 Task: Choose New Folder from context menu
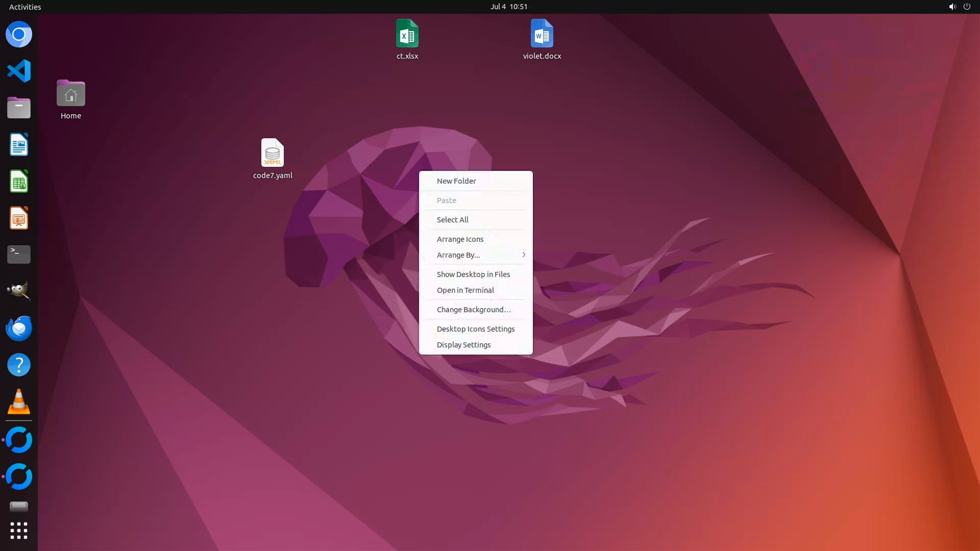tap(456, 181)
